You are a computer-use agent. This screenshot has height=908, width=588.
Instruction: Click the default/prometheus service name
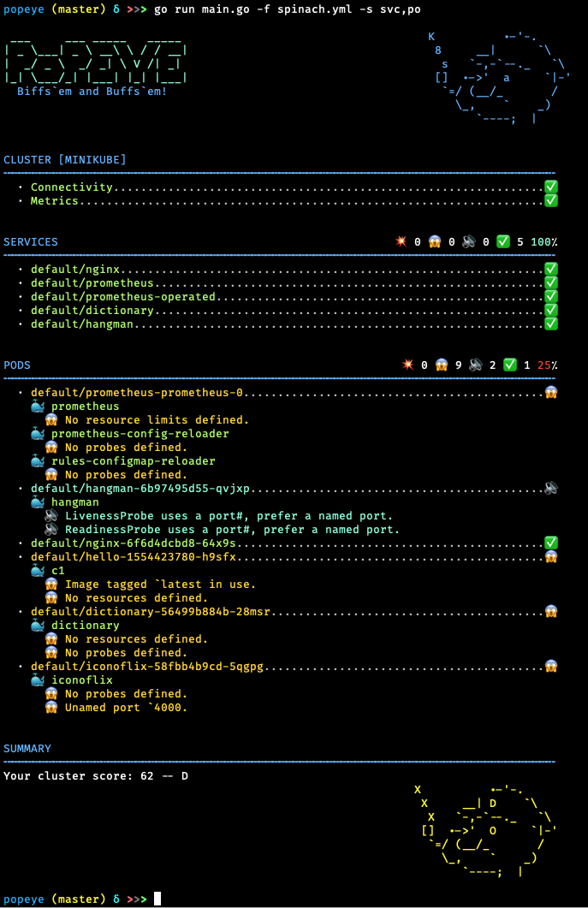[92, 282]
